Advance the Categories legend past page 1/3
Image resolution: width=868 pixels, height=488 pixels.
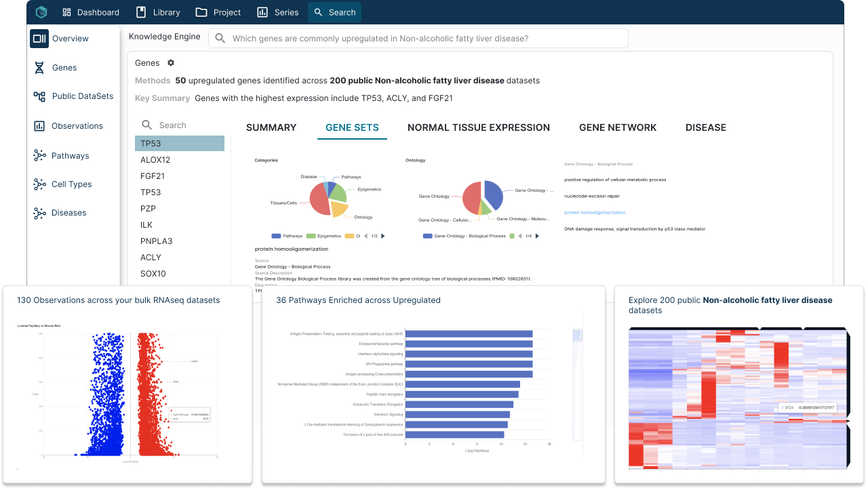(383, 236)
